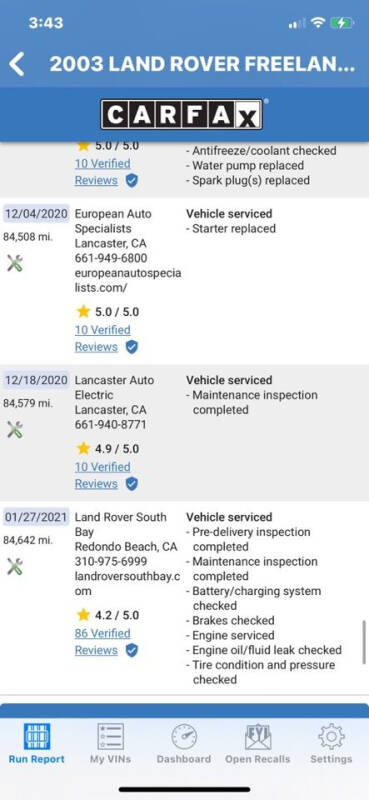Tap the 2003 Land Rover Freelander title
Screen dimensions: 369x800
[x=202, y=64]
